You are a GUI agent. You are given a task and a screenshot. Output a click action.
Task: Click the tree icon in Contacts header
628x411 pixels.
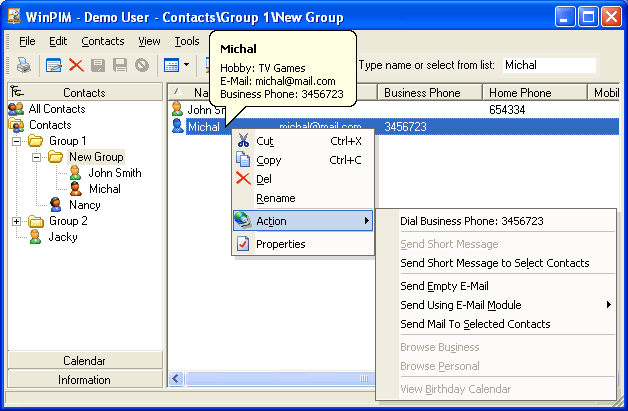(x=17, y=92)
